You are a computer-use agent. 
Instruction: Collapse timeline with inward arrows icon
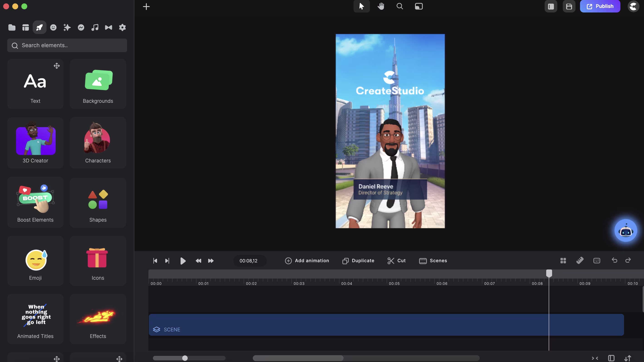pos(595,358)
